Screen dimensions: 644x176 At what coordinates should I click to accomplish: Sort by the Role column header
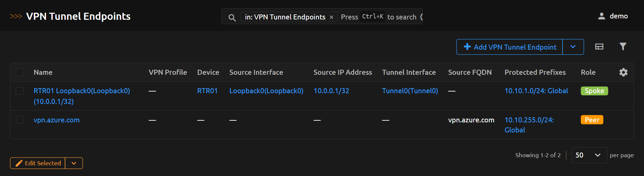click(588, 72)
